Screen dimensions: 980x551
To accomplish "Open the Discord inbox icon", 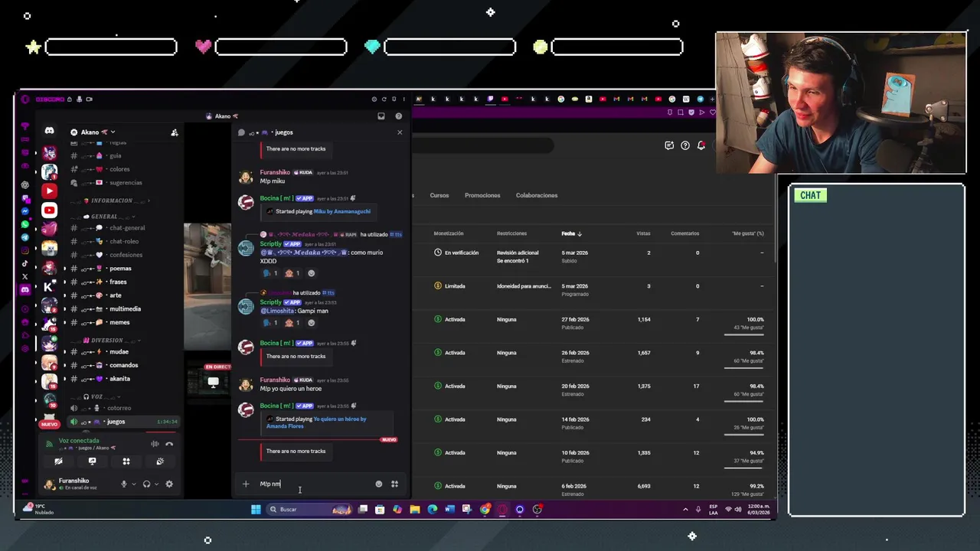I will coord(381,116).
